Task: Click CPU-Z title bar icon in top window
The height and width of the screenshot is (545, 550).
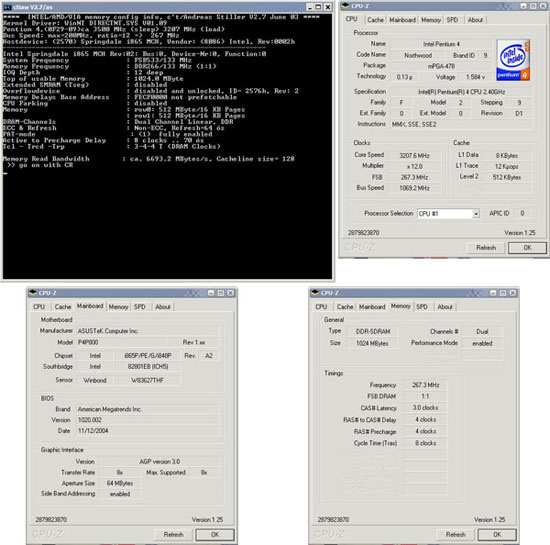Action: tap(345, 6)
